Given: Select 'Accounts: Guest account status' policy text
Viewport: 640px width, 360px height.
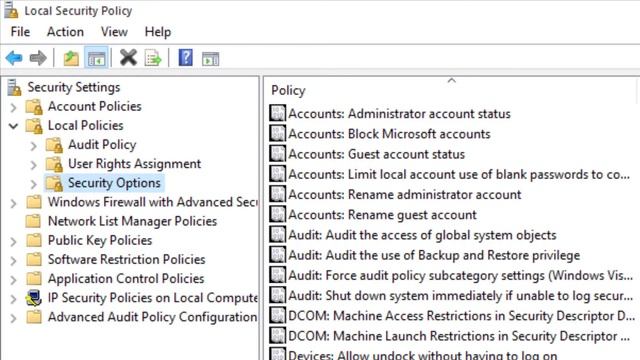Looking at the screenshot, I should coord(377,154).
